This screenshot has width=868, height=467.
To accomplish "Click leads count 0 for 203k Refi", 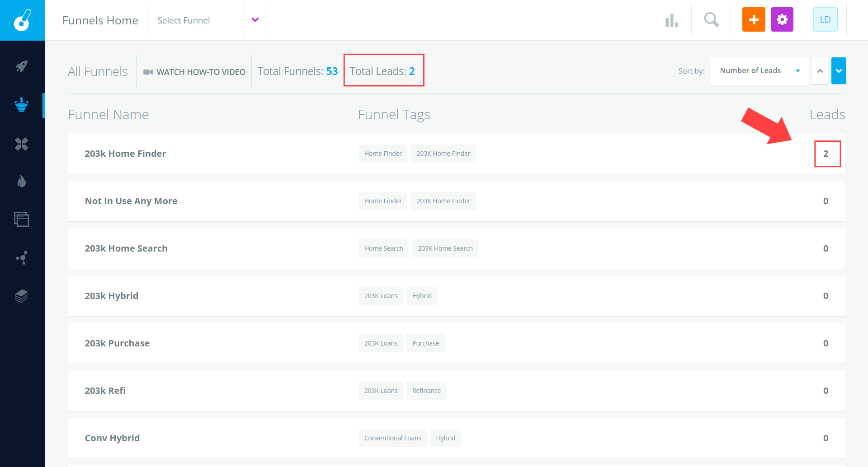I will (x=826, y=391).
